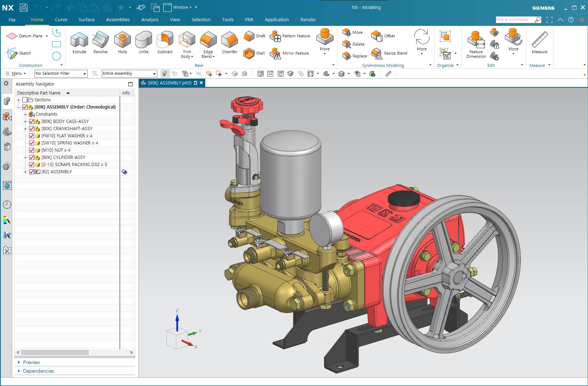Open the File menu
The image size is (588, 386).
pos(12,19)
